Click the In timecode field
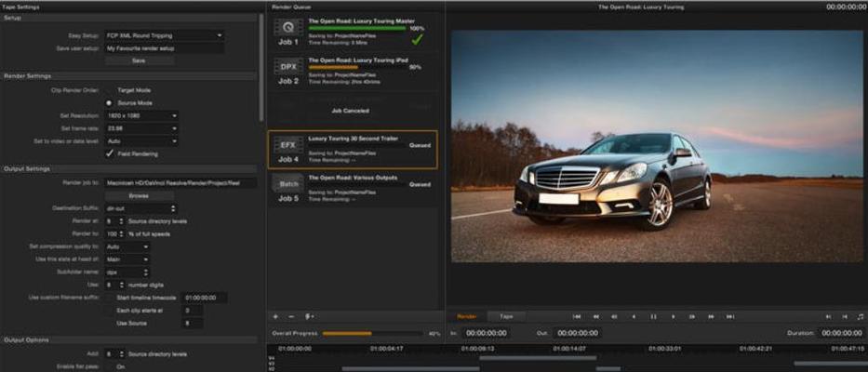868x372 pixels. (486, 333)
